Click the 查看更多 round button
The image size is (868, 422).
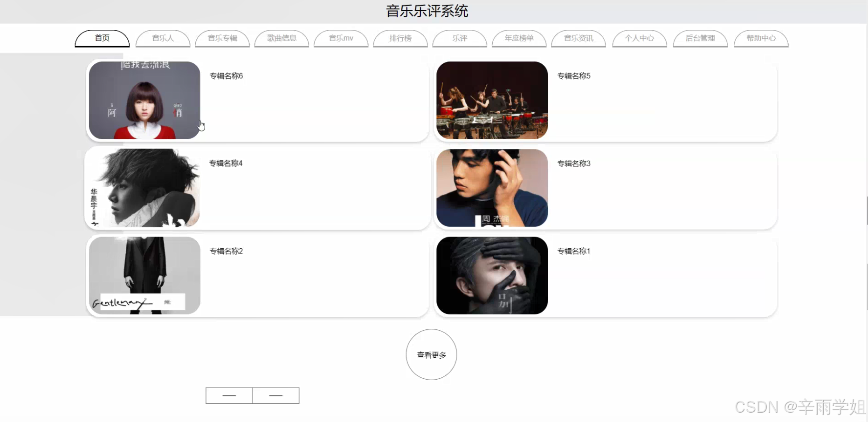pos(432,354)
